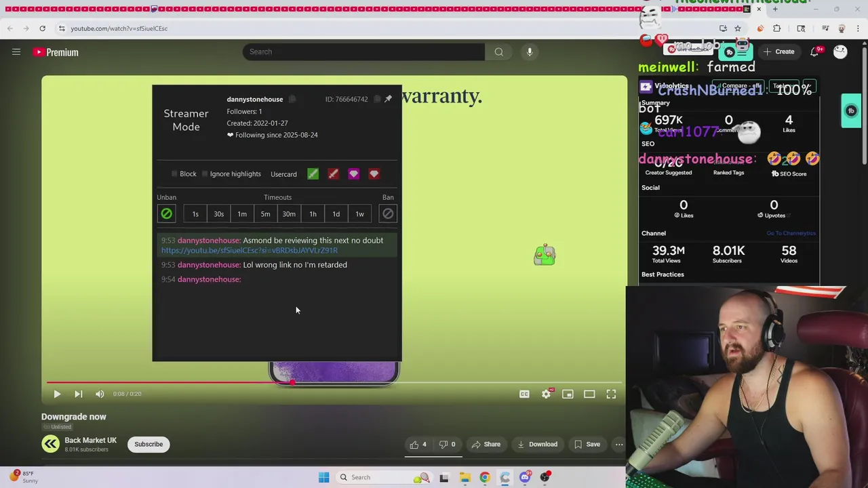Click the Go To Channelytics link
The width and height of the screenshot is (868, 488).
point(791,233)
